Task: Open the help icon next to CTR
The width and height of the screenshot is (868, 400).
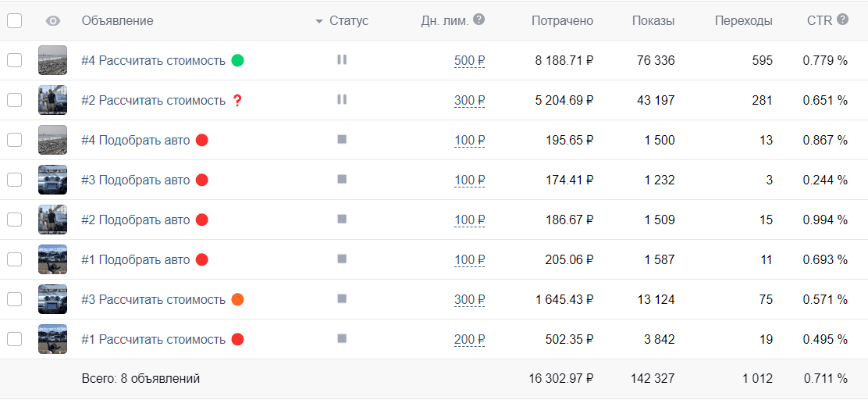Action: pyautogui.click(x=842, y=20)
